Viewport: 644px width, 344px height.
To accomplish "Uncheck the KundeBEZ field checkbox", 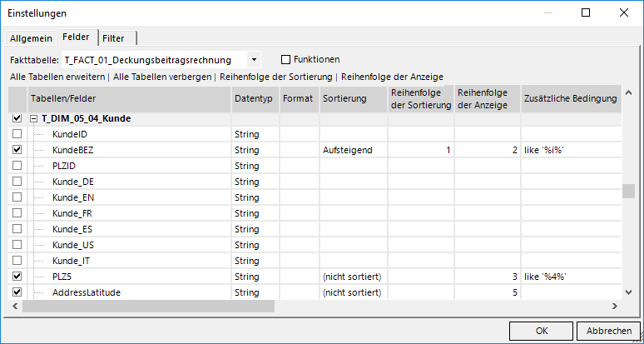I will coord(17,150).
